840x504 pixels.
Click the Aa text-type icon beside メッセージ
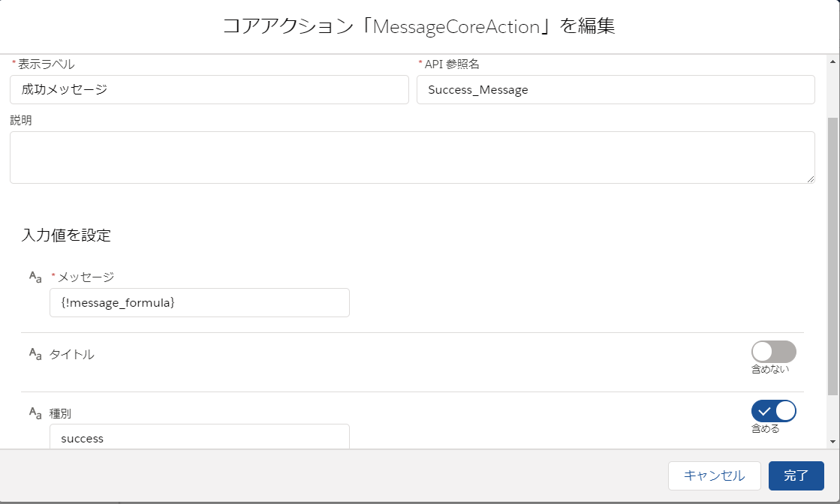pos(35,277)
